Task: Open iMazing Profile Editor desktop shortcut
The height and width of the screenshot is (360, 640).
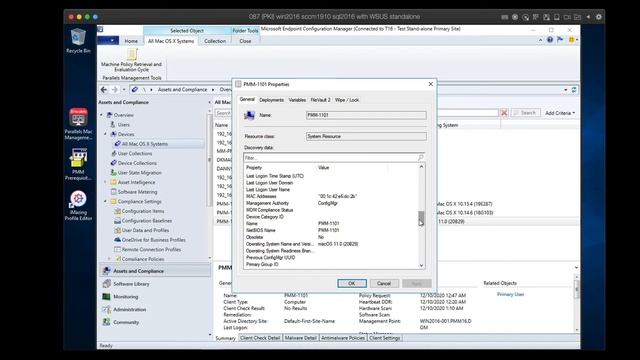Action: coord(78,205)
